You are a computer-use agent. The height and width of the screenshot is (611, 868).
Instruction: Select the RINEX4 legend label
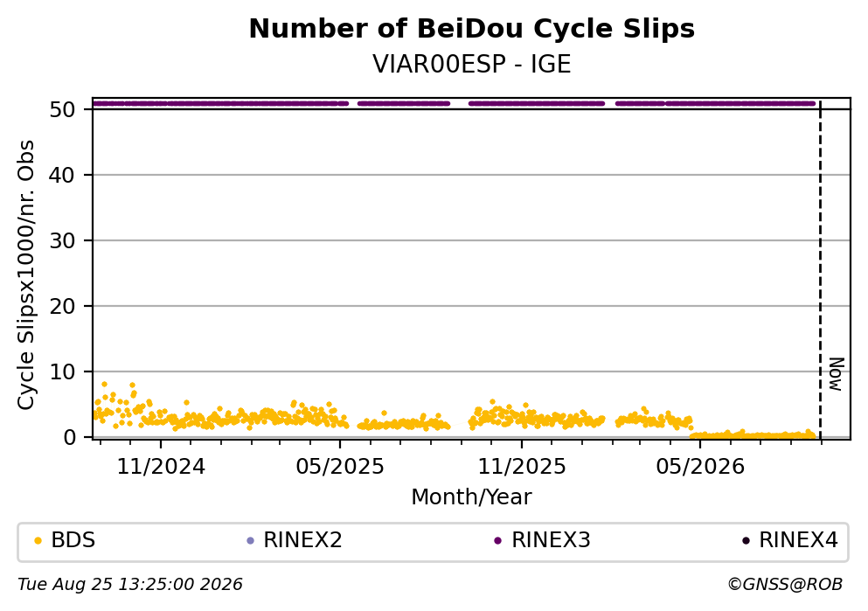click(x=798, y=540)
